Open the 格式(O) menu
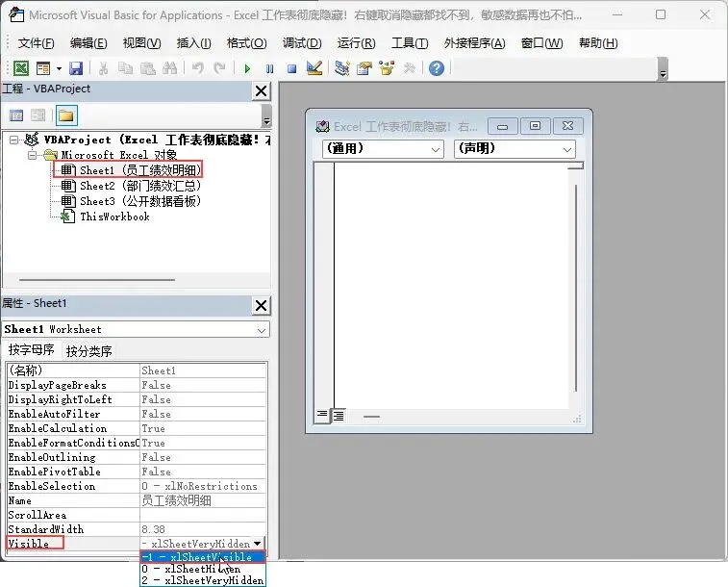Viewport: 728px width, 587px height. click(246, 43)
